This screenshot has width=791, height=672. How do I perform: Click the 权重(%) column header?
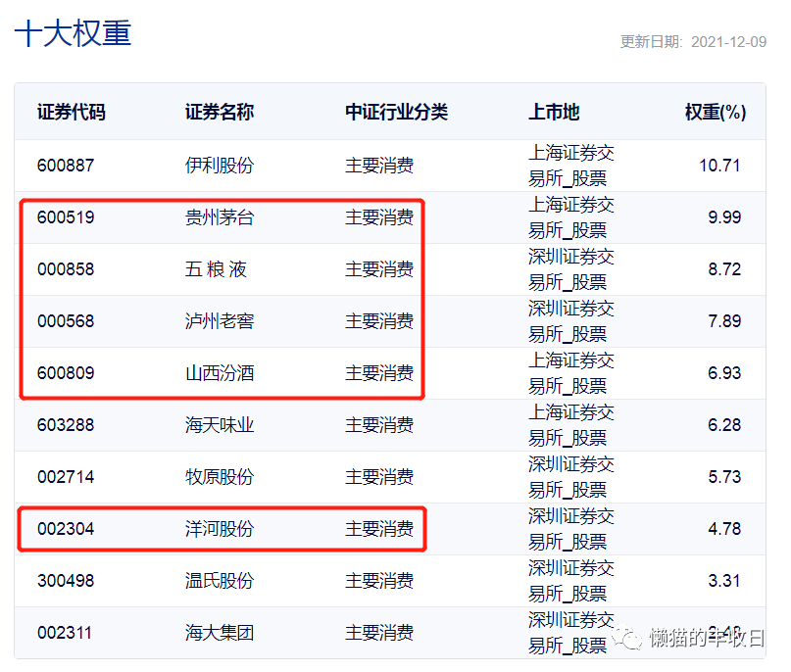(x=716, y=112)
